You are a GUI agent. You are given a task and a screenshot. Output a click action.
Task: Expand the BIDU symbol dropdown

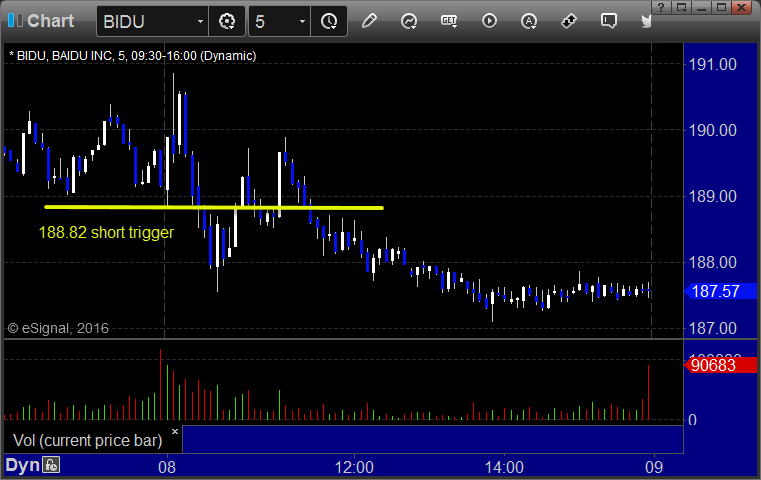click(x=200, y=22)
